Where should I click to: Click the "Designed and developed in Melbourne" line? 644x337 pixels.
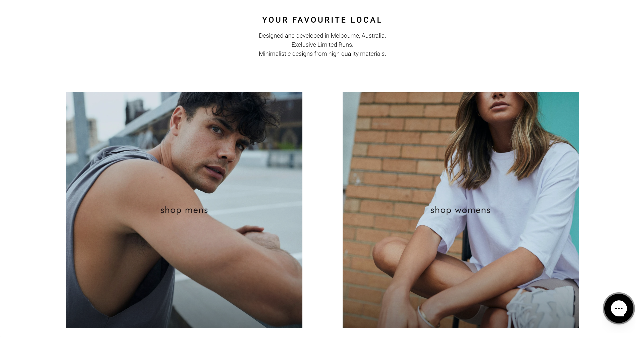(x=322, y=36)
